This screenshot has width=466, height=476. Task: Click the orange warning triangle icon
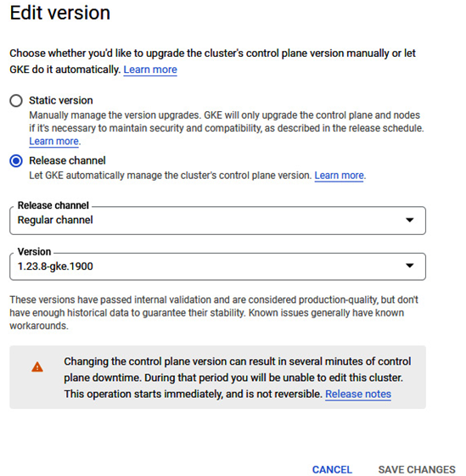pyautogui.click(x=37, y=367)
